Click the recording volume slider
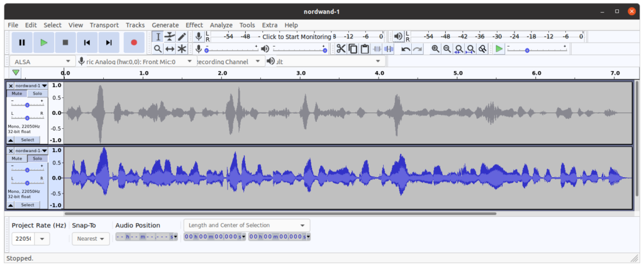The image size is (644, 267). (x=232, y=50)
